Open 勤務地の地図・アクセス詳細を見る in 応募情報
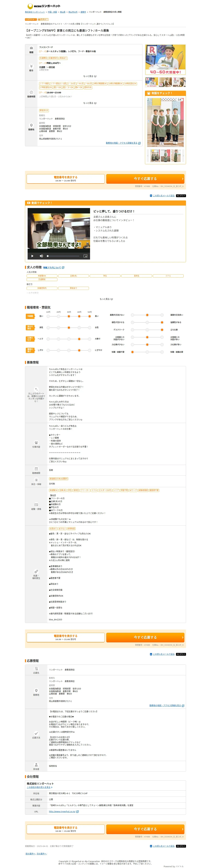The height and width of the screenshot is (868, 211). (165, 706)
